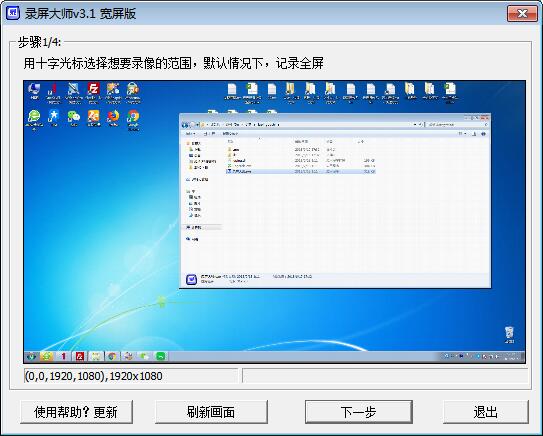Viewport: 543px width, 436px height.
Task: Click the Recycle Bin icon in the preview
Action: [x=509, y=335]
